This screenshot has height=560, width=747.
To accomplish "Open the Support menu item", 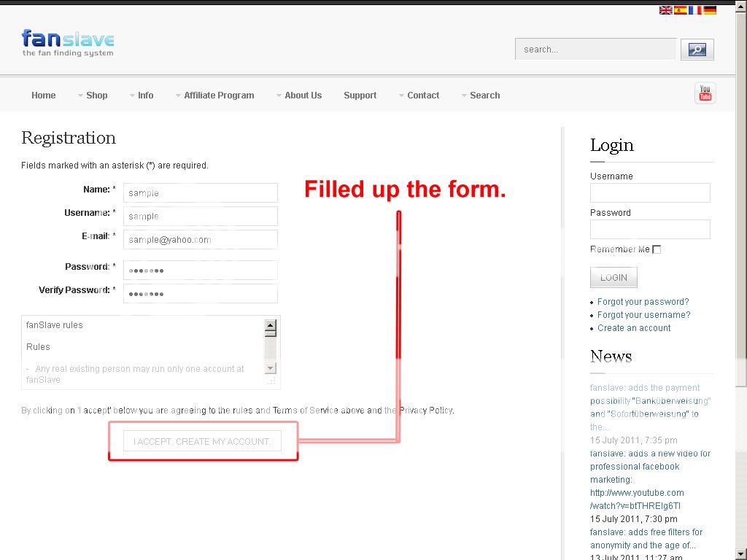I will pyautogui.click(x=360, y=96).
